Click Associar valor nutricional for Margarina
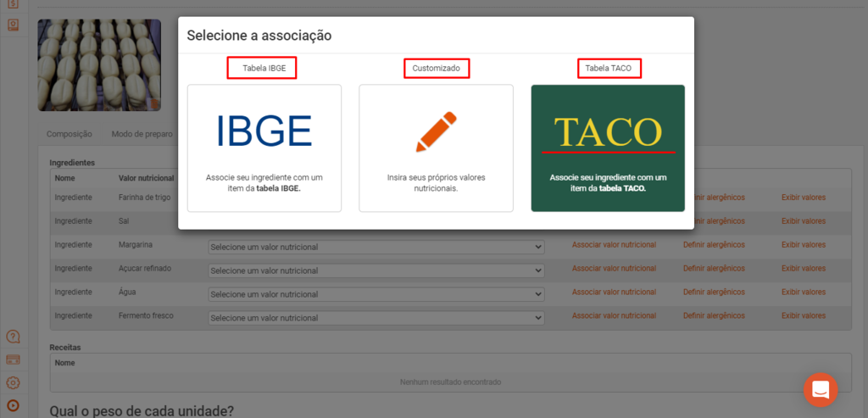868x418 pixels. pyautogui.click(x=614, y=245)
